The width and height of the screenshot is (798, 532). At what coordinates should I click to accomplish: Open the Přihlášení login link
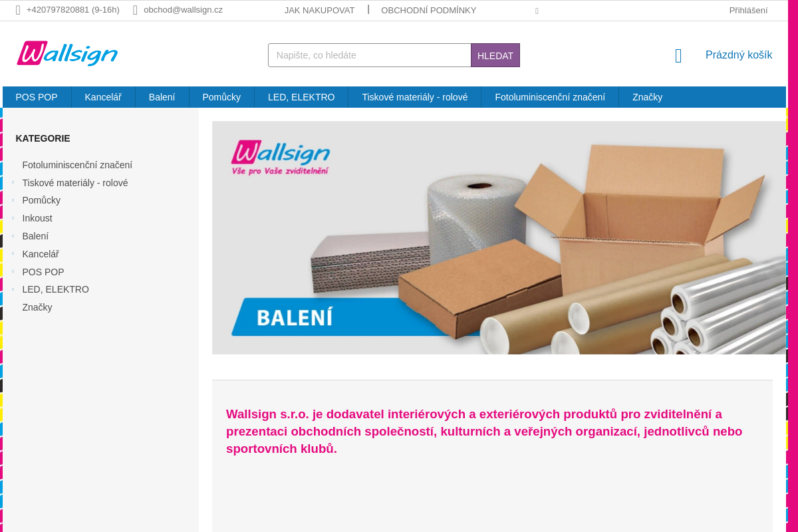[748, 10]
